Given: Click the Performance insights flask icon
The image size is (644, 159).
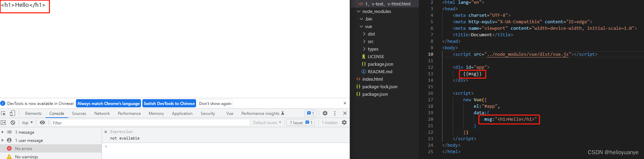Looking at the screenshot, I should tap(283, 113).
